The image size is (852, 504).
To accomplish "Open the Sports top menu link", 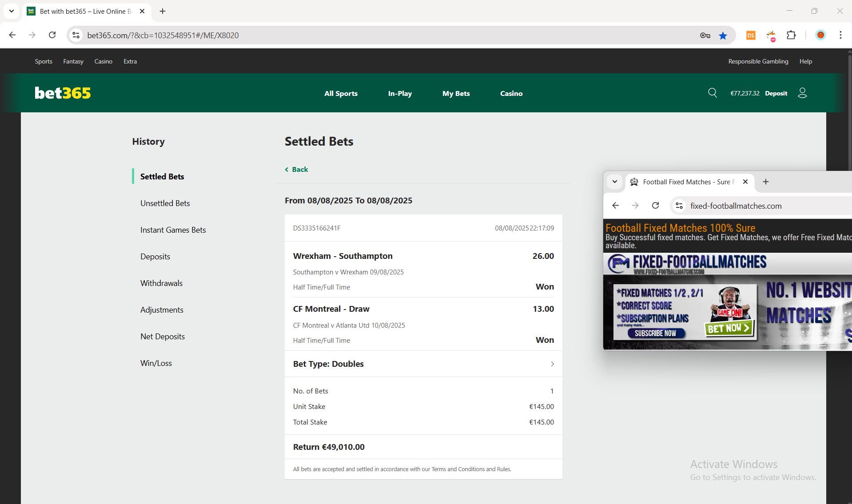I will (44, 61).
